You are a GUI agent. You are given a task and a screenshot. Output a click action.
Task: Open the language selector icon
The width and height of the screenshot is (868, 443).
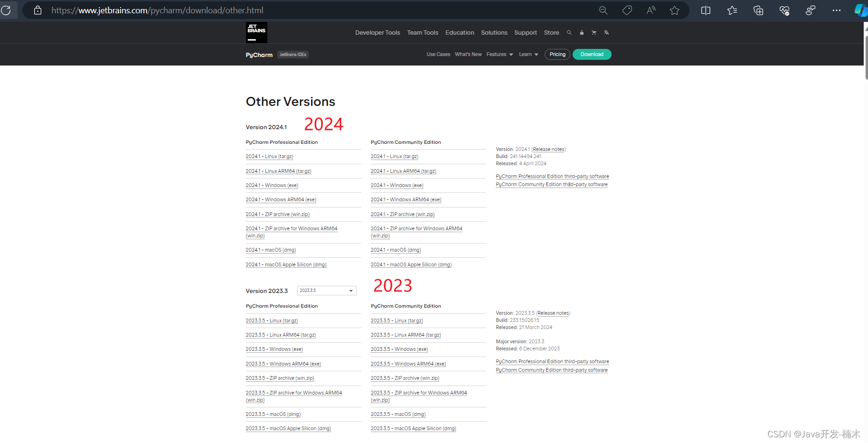coord(606,33)
